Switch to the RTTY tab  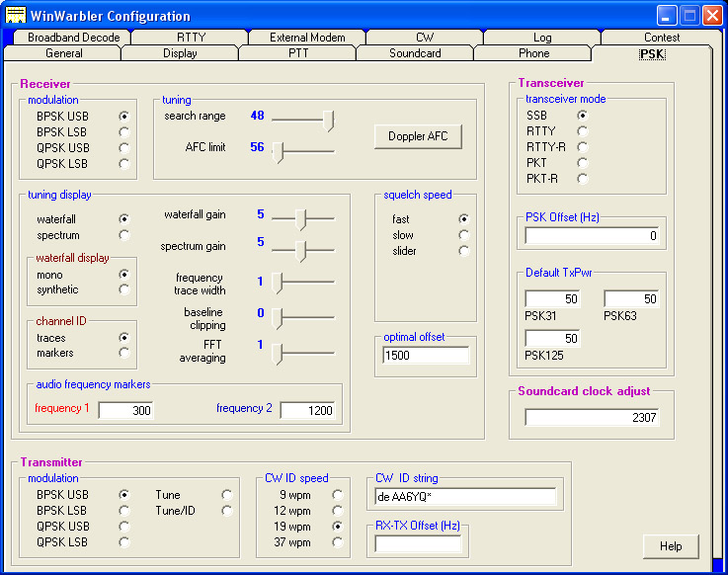[191, 38]
